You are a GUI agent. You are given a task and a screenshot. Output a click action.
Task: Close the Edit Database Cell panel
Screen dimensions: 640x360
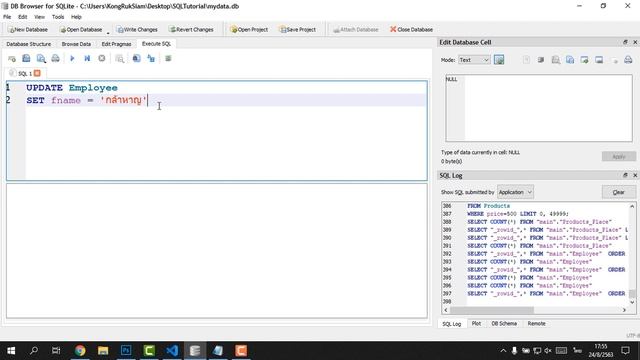635,42
